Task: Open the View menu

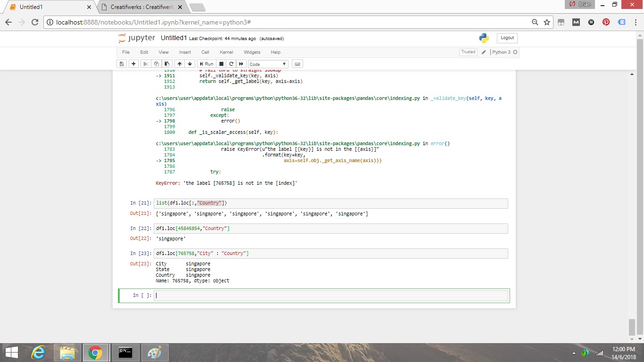Action: click(x=164, y=52)
